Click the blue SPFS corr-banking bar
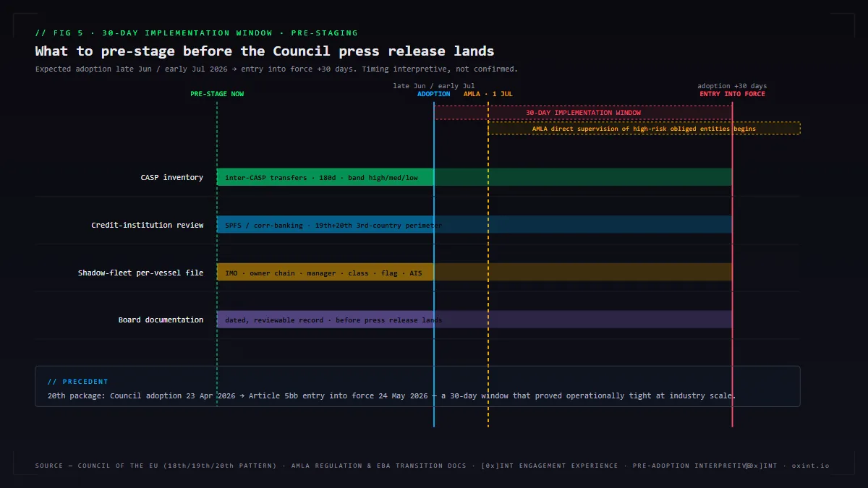Image resolution: width=868 pixels, height=488 pixels. tap(475, 225)
